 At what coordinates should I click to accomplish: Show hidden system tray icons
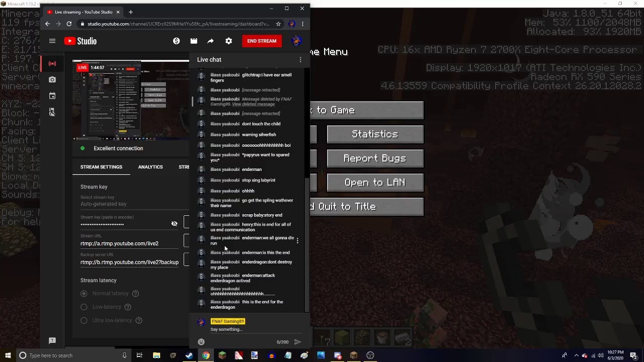point(577,355)
